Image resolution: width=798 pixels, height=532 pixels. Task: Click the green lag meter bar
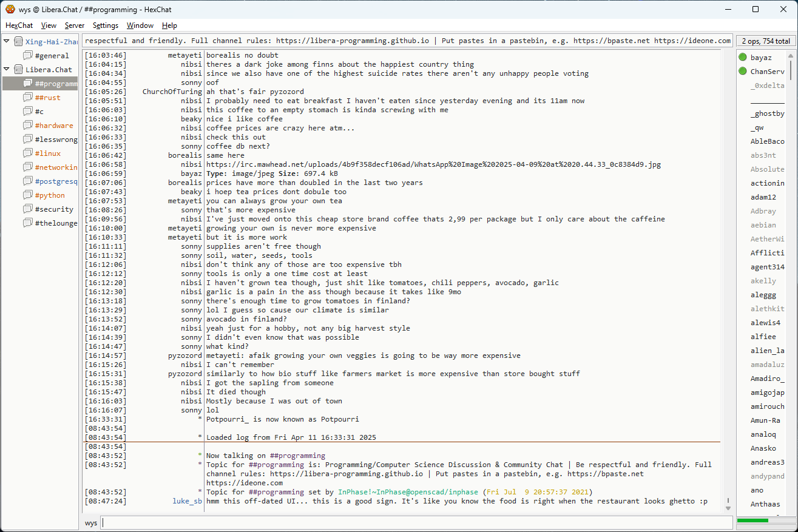click(x=752, y=520)
